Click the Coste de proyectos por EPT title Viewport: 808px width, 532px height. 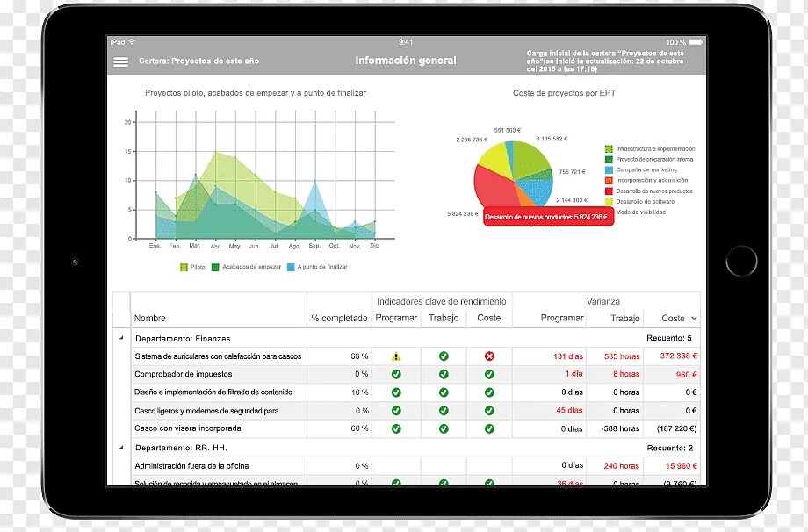point(564,93)
